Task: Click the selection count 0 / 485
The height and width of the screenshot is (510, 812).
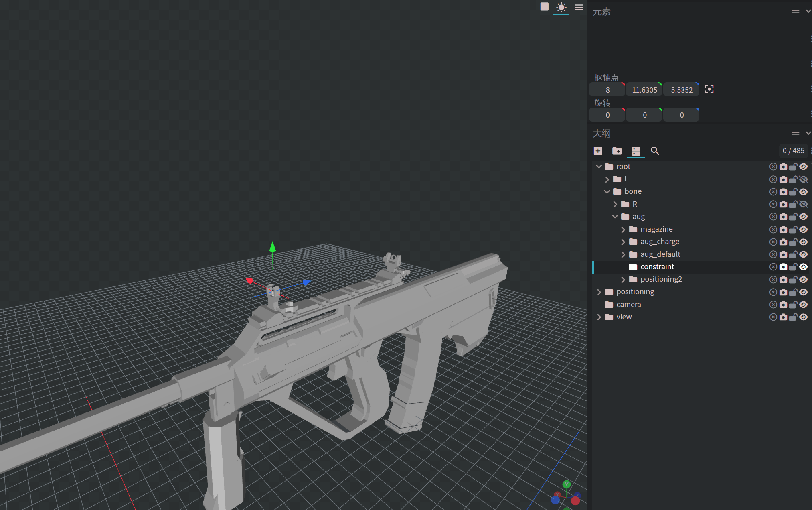Action: coord(793,151)
